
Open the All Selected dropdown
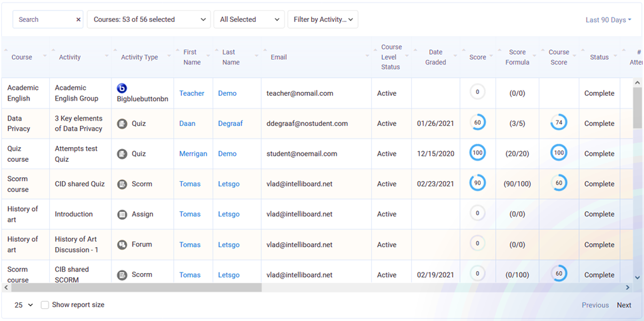249,19
